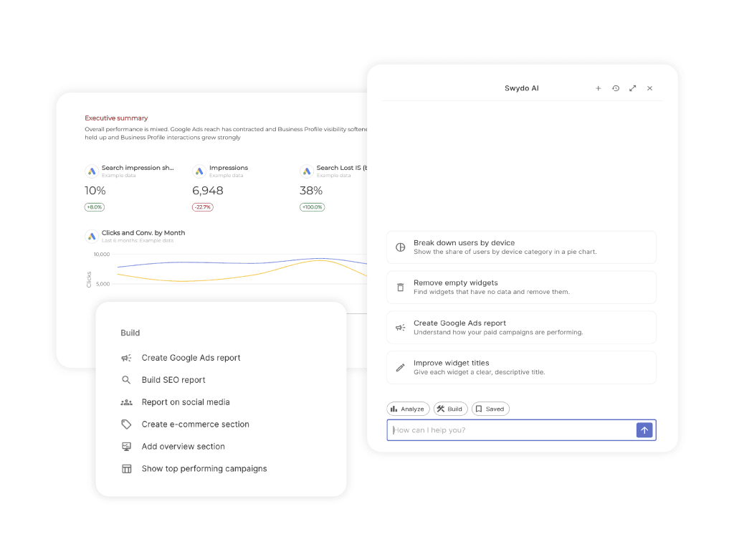Screen dimensions: 734x560
Task: Click the +100.0% change badge
Action: pos(313,207)
